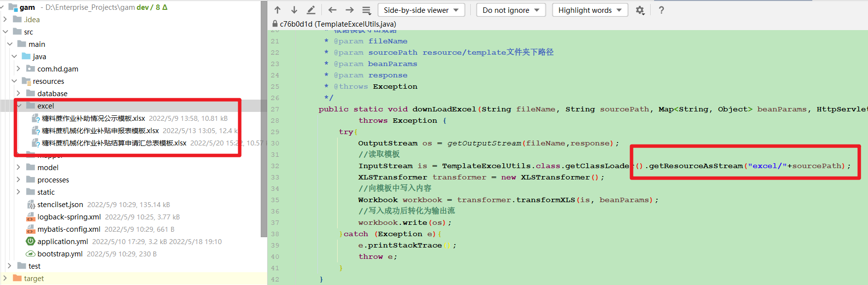The image size is (868, 285).
Task: Select the gam project root
Action: 27,7
